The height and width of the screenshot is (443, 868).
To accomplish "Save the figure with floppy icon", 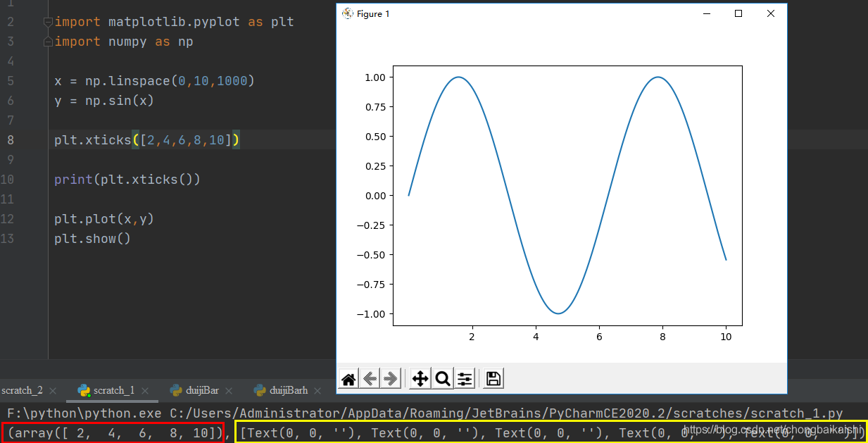I will pyautogui.click(x=493, y=379).
